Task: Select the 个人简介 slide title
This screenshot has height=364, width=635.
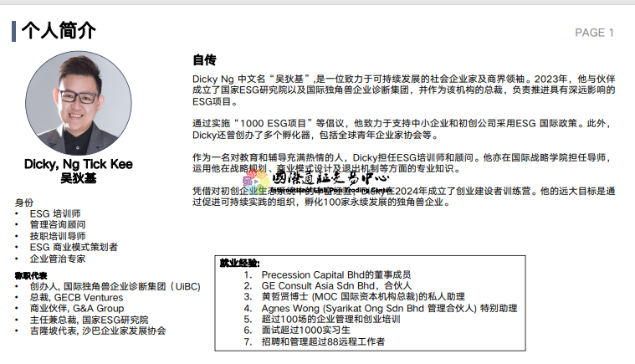Action: click(x=59, y=32)
